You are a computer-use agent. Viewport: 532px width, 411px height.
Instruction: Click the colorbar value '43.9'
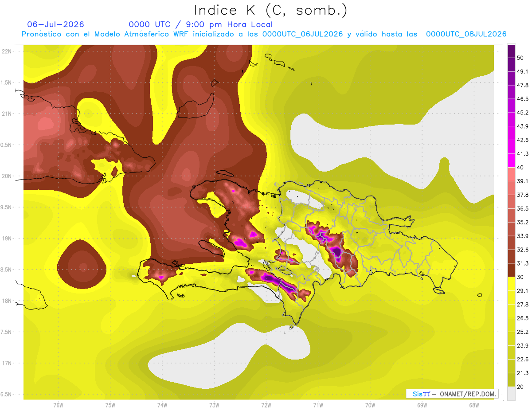522,126
